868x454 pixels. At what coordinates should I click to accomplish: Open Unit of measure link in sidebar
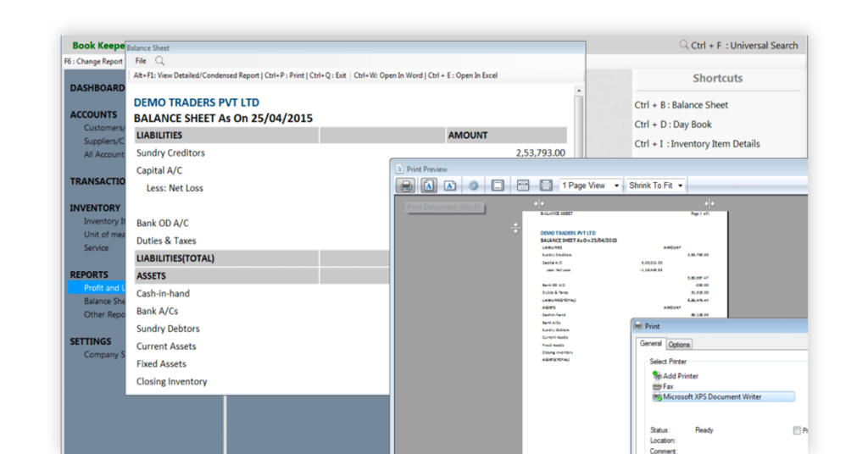(104, 235)
